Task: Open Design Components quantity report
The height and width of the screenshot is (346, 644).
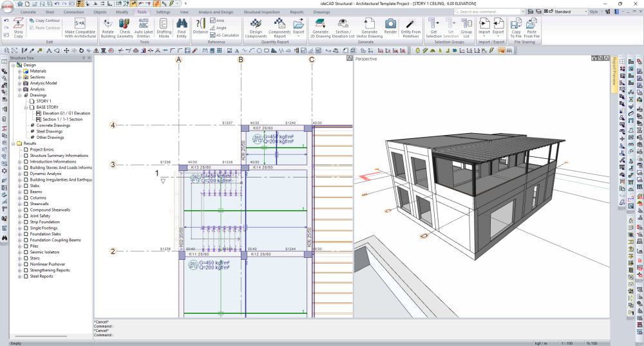Action: tap(256, 27)
